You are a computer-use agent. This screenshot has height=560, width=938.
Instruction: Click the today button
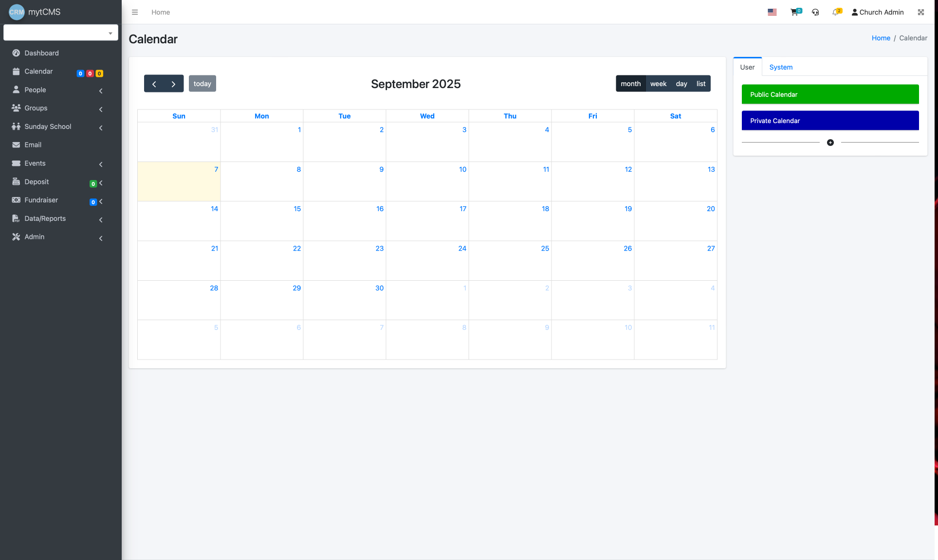point(202,84)
